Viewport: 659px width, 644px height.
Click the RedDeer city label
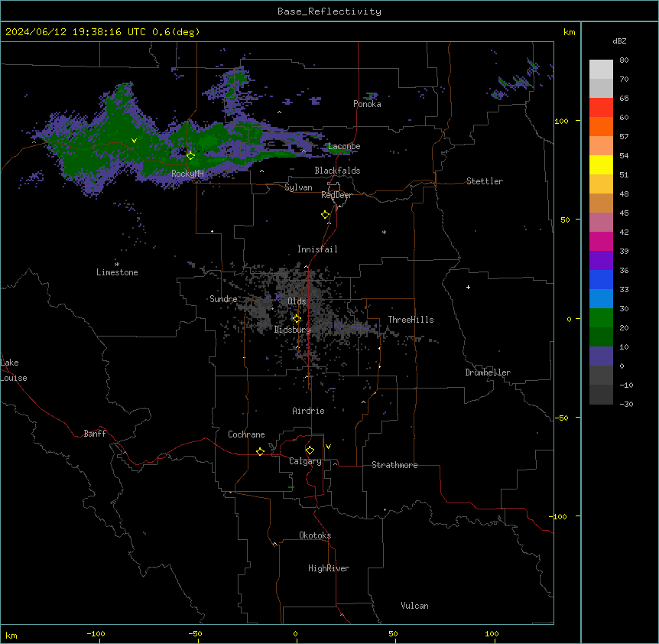pos(336,195)
